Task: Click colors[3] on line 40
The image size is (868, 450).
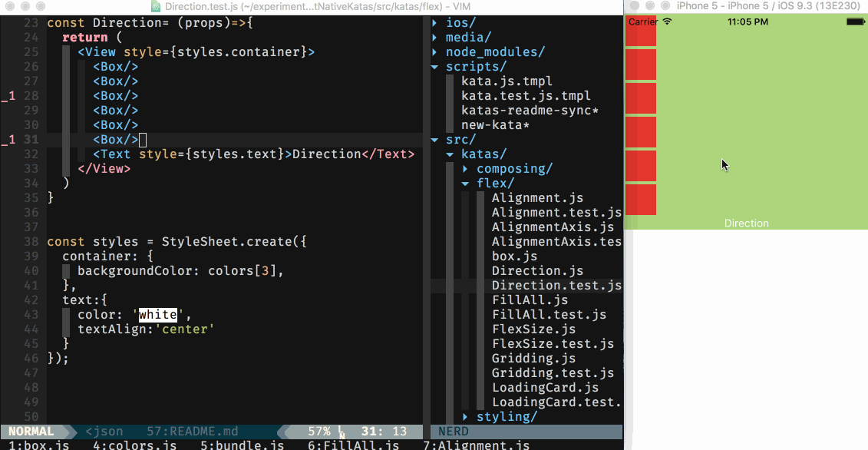Action: pos(242,270)
